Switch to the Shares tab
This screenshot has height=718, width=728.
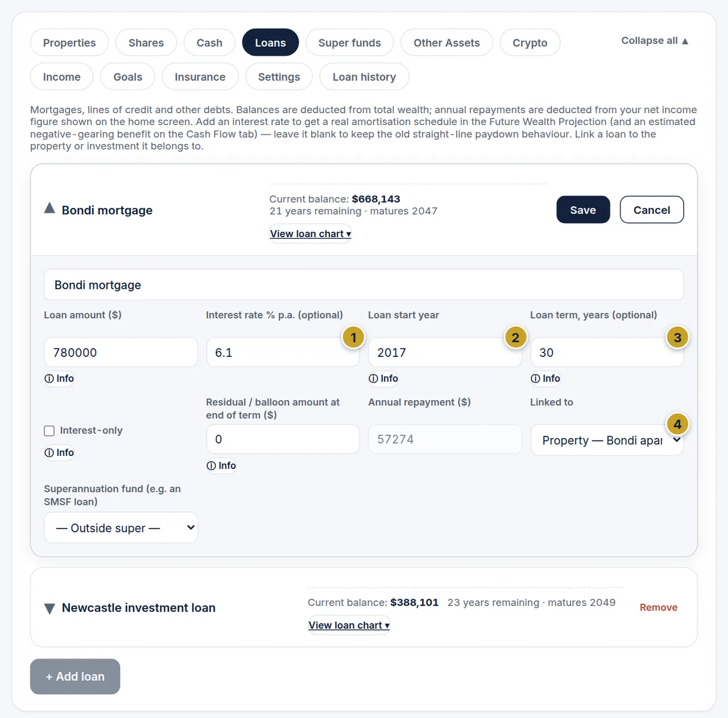(146, 43)
